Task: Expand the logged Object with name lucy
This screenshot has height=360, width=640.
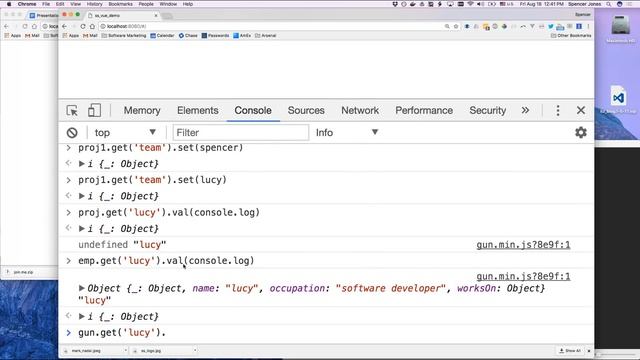Action: pos(82,288)
